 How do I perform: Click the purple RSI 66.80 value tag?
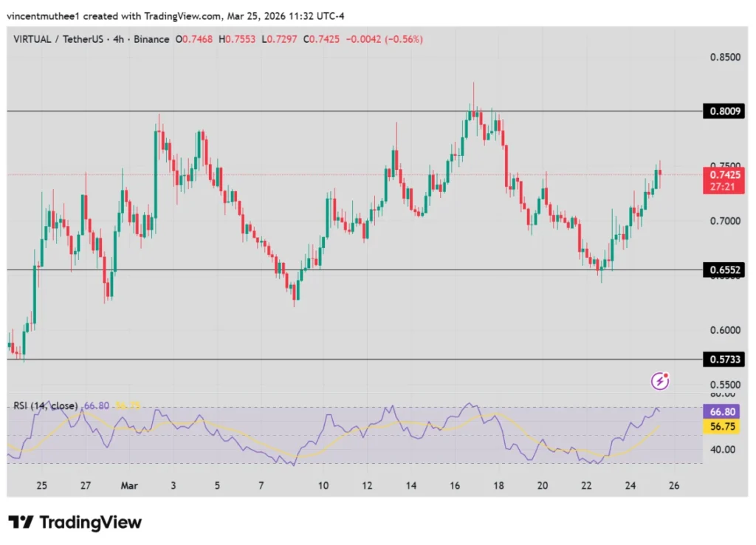(x=724, y=411)
